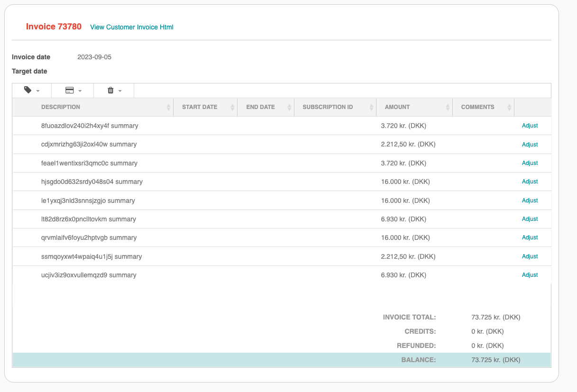Adjust the hjsgdo0d632srdy048s04 line item
577x392 pixels.
[530, 182]
